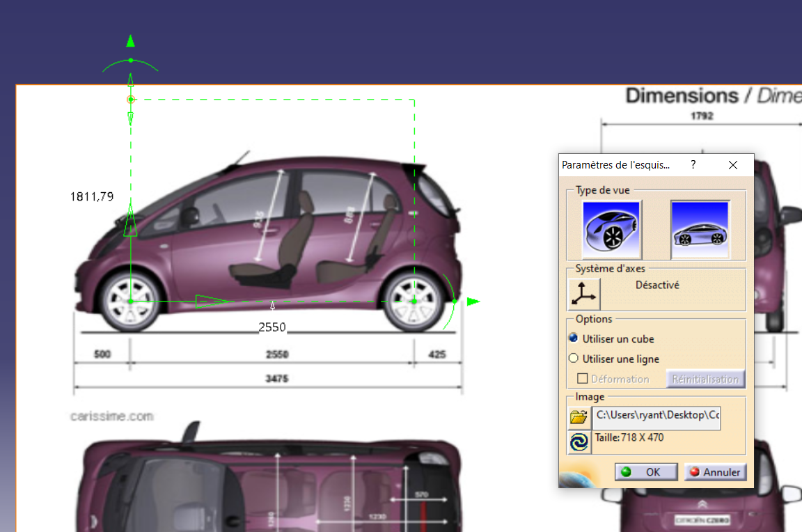Select the perspective car view type
Viewport: 802px width, 532px height.
611,228
